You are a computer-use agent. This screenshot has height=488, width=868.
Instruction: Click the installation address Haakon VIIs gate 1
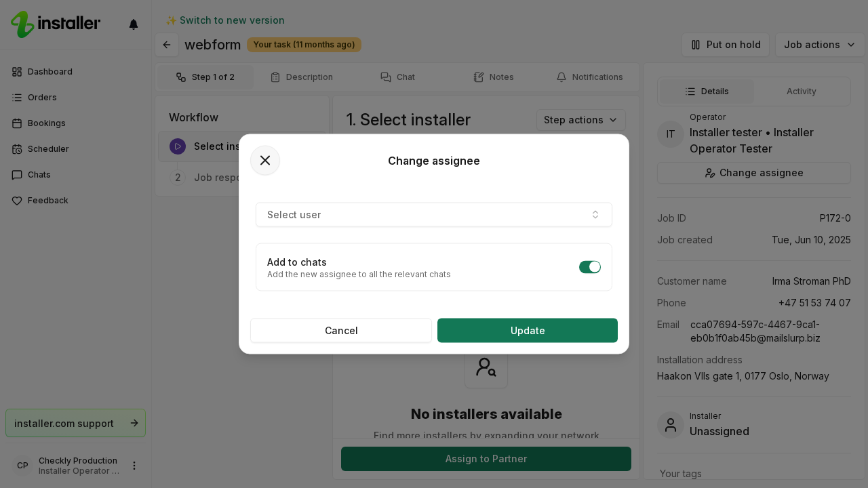tap(743, 376)
